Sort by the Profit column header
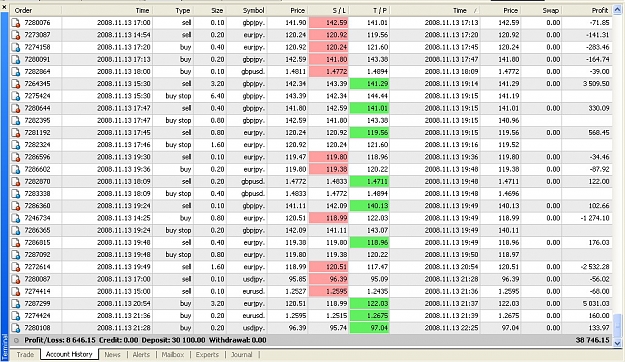Viewport: 625px width, 362px height. click(587, 10)
